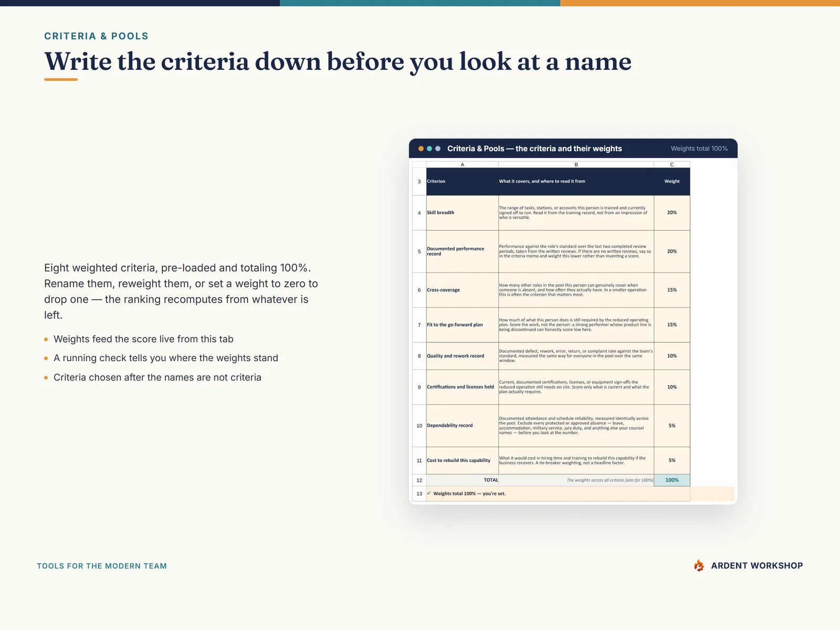Click the gray window dot in spreadsheet header
840x630 pixels.
[438, 149]
